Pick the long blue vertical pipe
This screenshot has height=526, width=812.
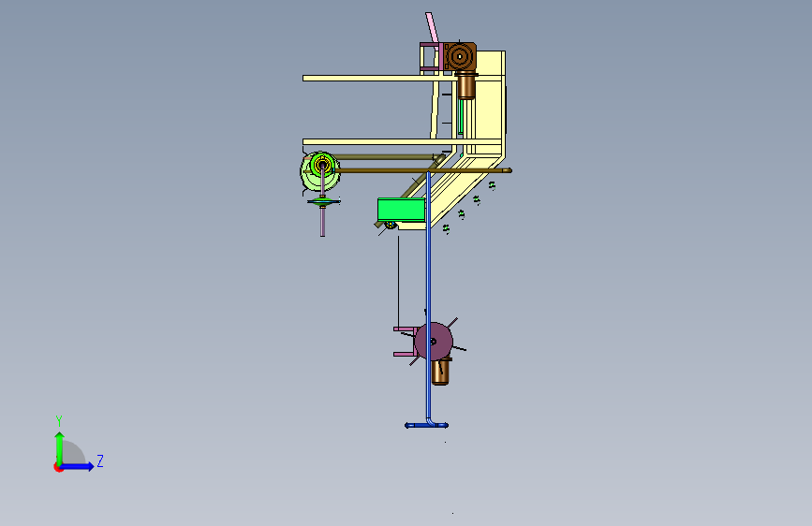click(428, 295)
